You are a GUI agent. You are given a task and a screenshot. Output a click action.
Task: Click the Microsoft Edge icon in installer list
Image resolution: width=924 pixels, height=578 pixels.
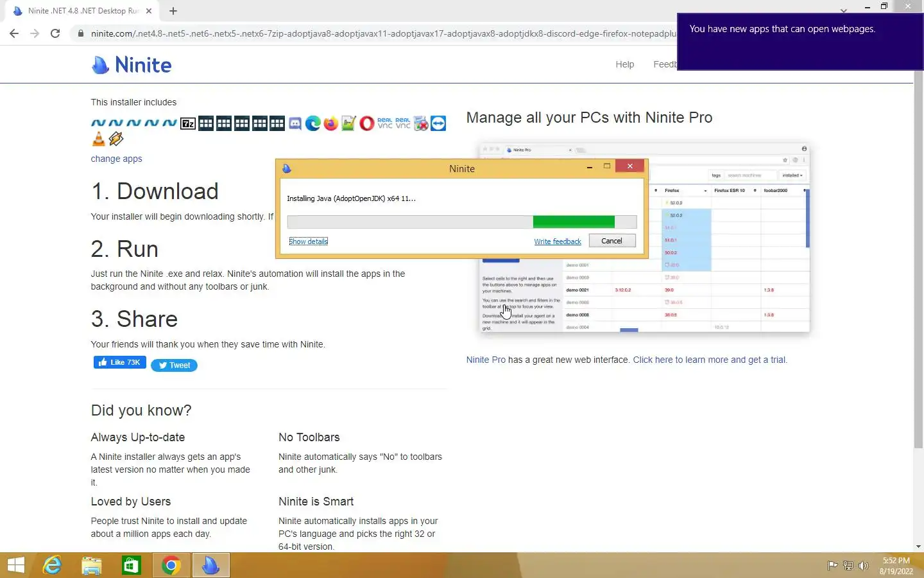[x=313, y=123]
